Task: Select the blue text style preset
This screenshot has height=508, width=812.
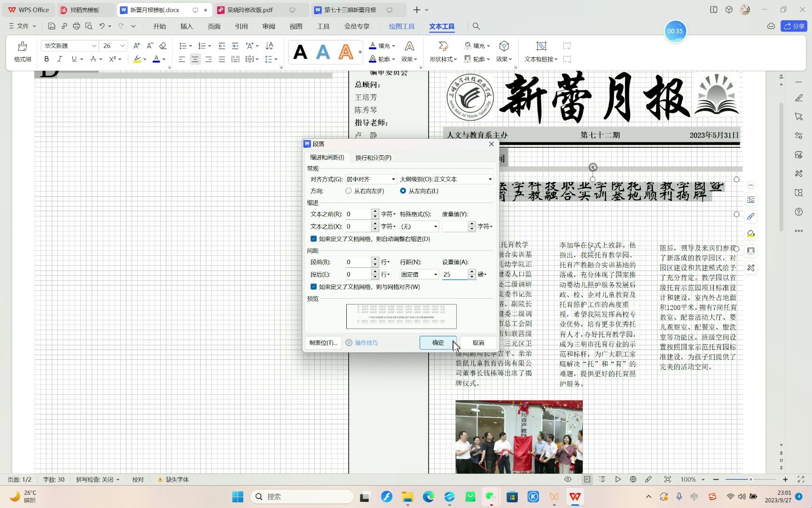Action: pyautogui.click(x=323, y=52)
